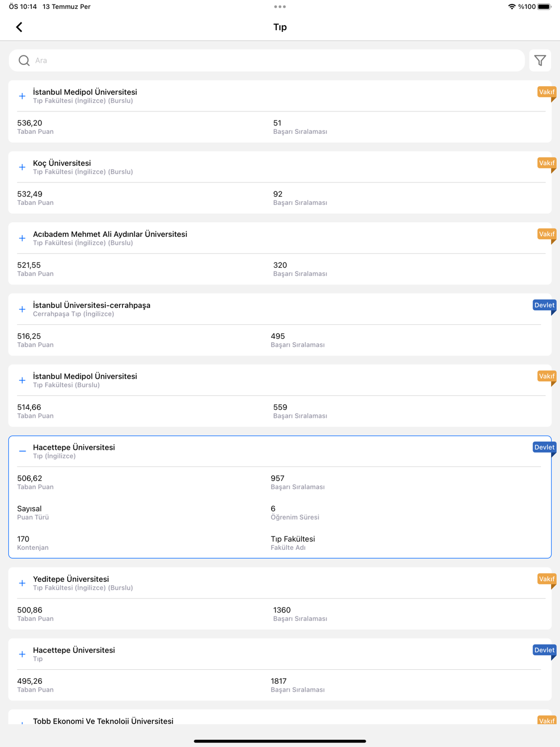Open the filter options icon
The image size is (560, 747).
click(x=540, y=60)
